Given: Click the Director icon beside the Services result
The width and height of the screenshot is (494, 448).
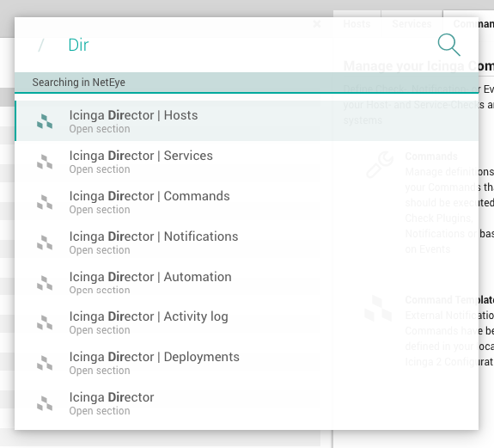Looking at the screenshot, I should 45,162.
